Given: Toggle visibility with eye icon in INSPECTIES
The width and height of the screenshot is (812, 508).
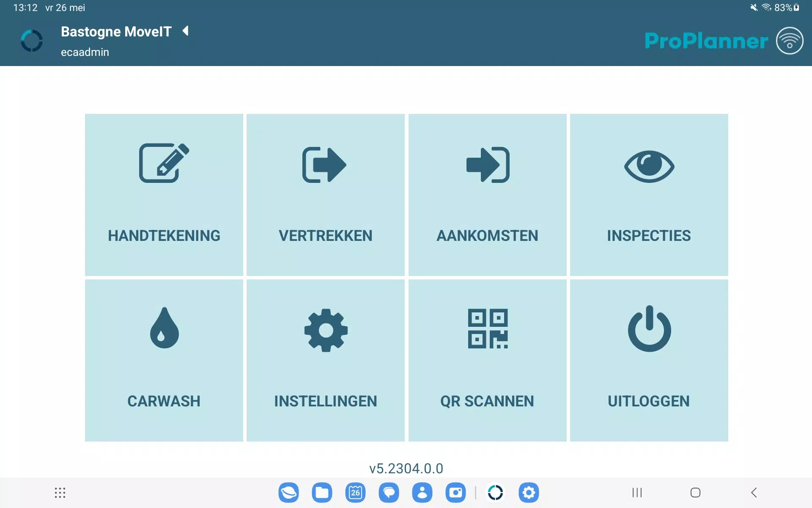Looking at the screenshot, I should coord(649,165).
